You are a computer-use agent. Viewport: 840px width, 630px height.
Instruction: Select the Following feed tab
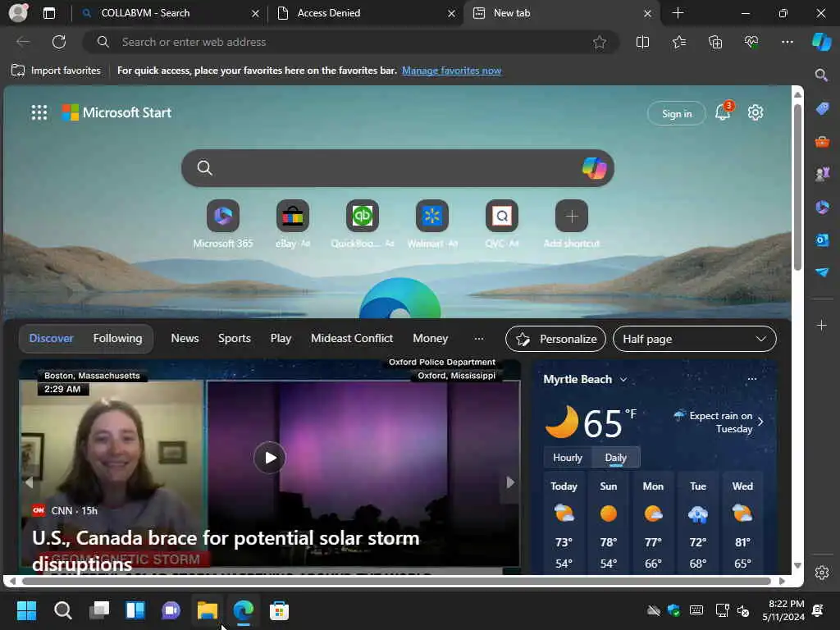click(118, 339)
